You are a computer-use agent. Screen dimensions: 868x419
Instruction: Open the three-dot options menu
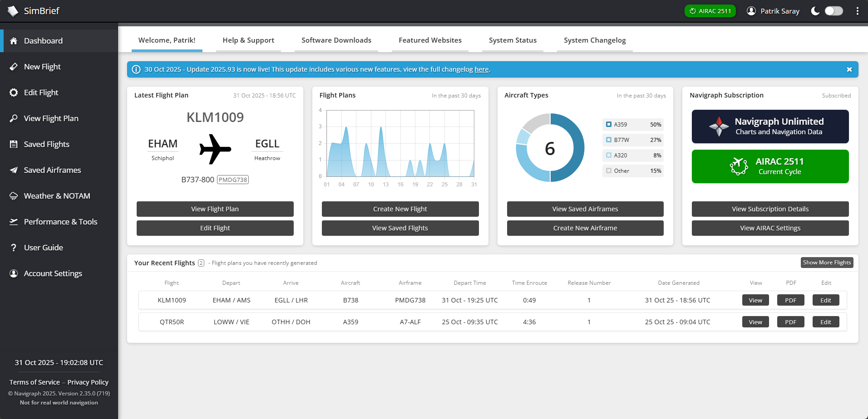tap(857, 11)
